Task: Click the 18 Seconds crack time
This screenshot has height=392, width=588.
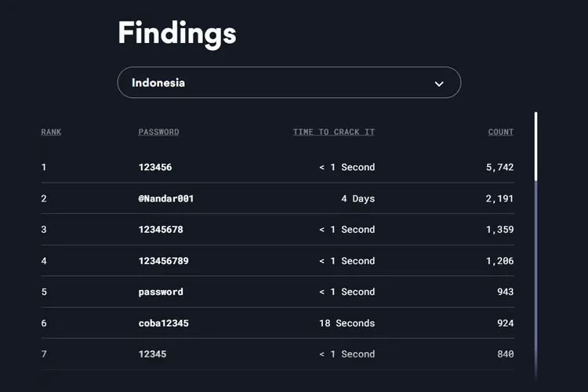Action: pyautogui.click(x=347, y=323)
